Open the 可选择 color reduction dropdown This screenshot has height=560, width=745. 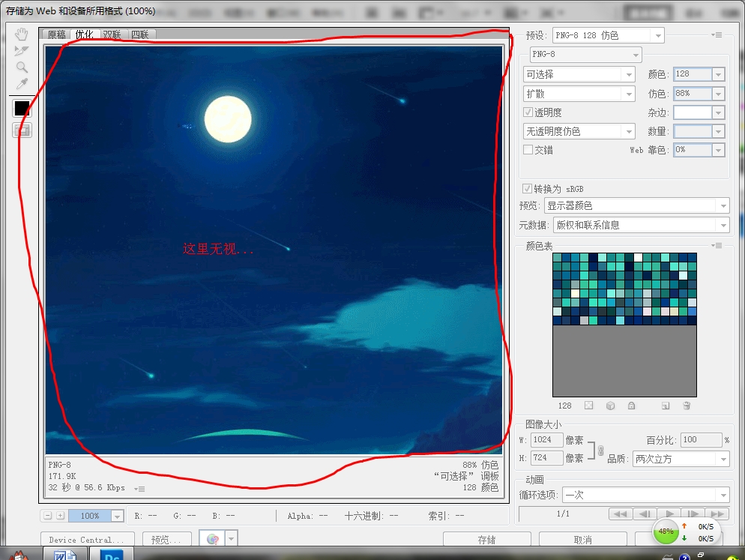[579, 75]
